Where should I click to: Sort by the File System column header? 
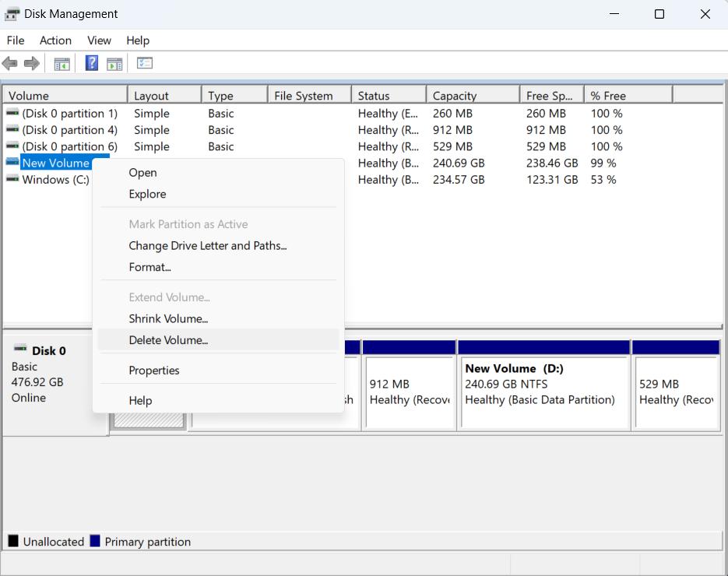point(310,96)
